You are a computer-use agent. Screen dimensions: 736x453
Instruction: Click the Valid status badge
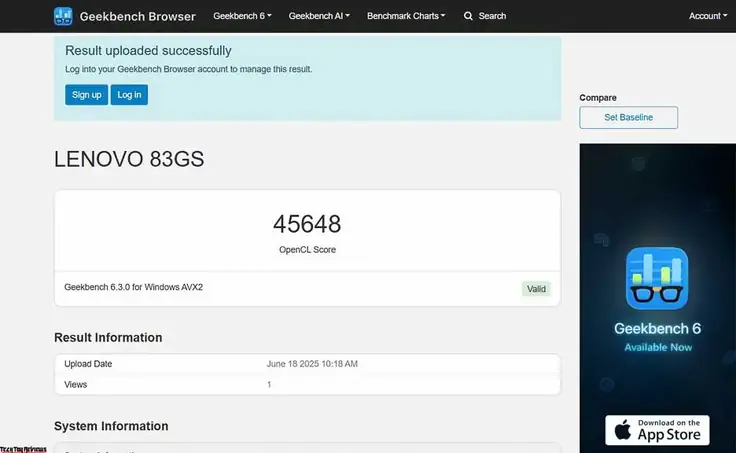[536, 289]
